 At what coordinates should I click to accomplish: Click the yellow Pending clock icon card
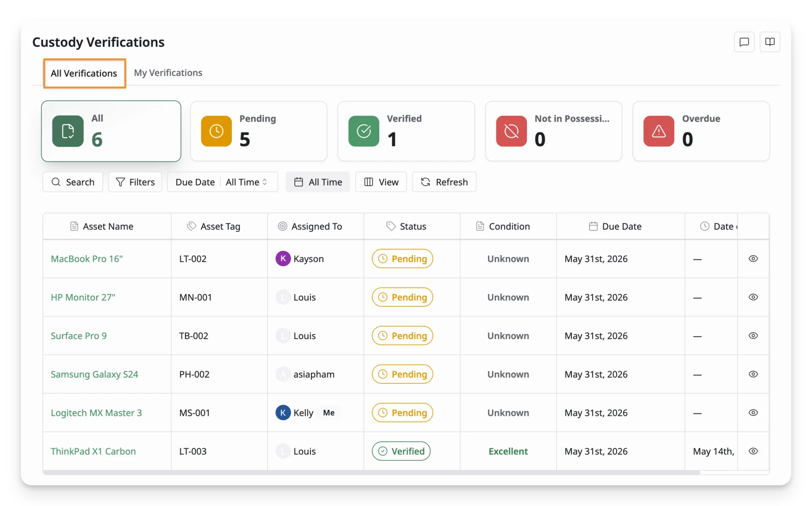pos(258,131)
